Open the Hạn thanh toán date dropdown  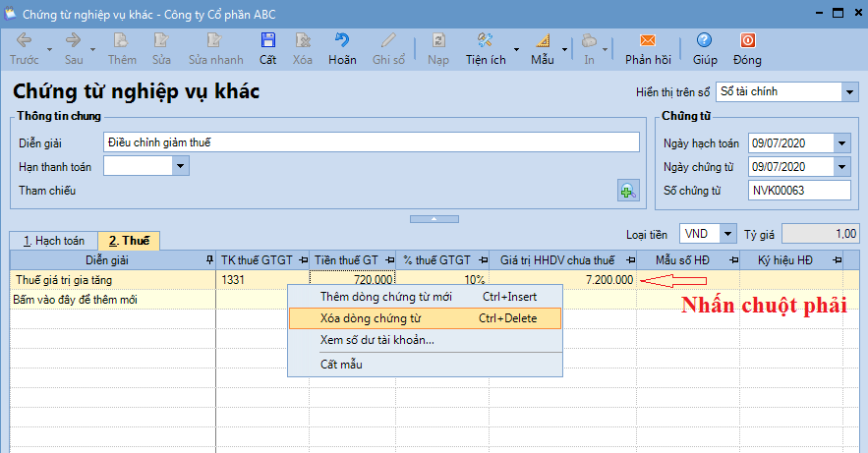pos(180,166)
